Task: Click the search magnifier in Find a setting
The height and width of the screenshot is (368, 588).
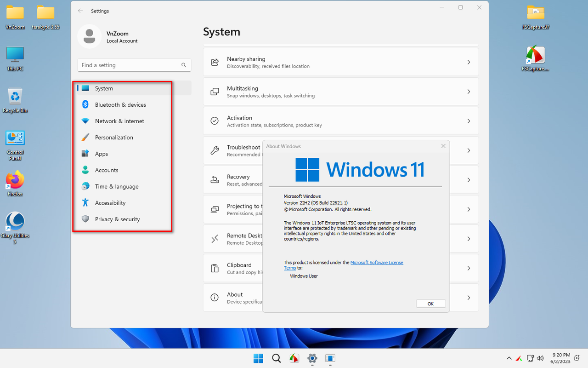Action: click(184, 65)
